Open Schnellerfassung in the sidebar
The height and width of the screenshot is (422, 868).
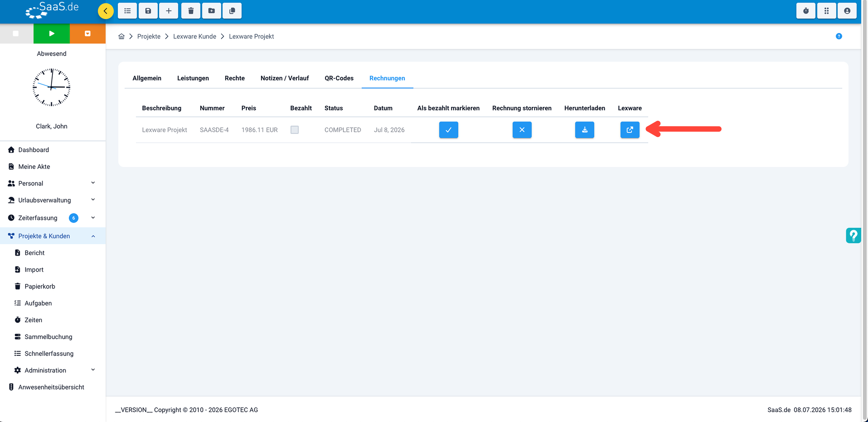49,353
